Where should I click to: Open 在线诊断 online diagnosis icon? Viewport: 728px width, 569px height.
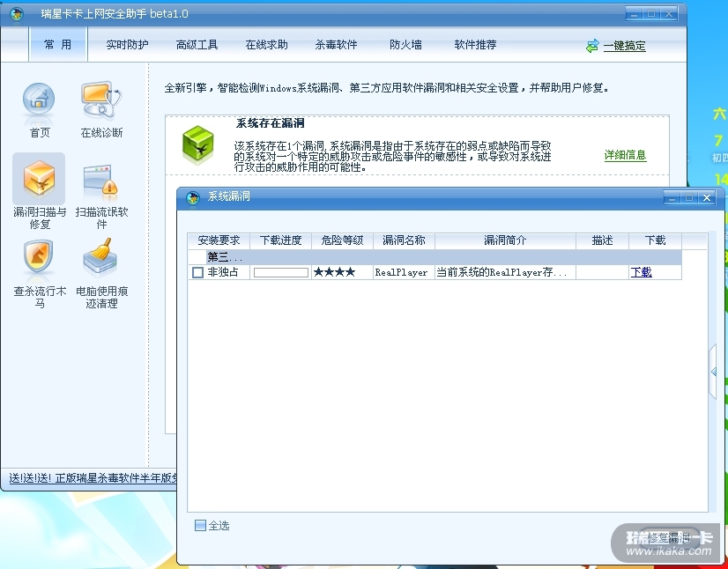pyautogui.click(x=101, y=100)
